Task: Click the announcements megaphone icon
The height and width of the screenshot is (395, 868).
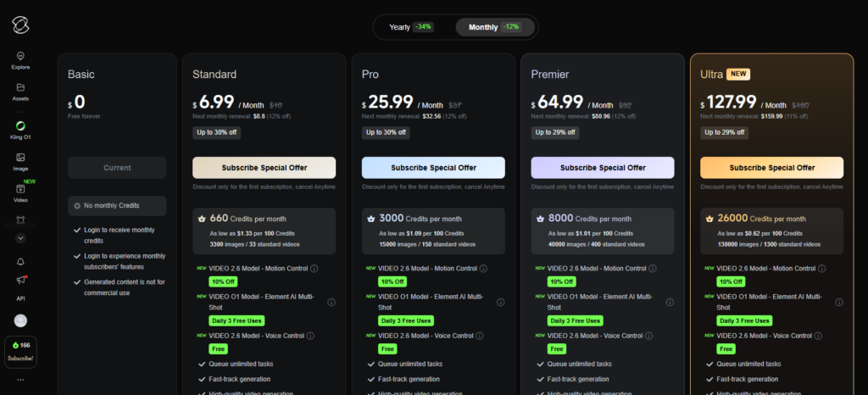Action: pyautogui.click(x=20, y=280)
